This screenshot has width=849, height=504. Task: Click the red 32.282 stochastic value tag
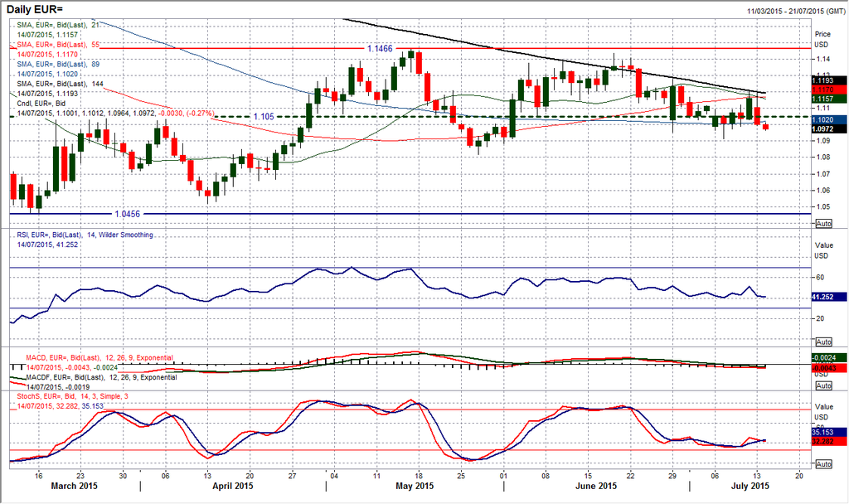pos(829,442)
